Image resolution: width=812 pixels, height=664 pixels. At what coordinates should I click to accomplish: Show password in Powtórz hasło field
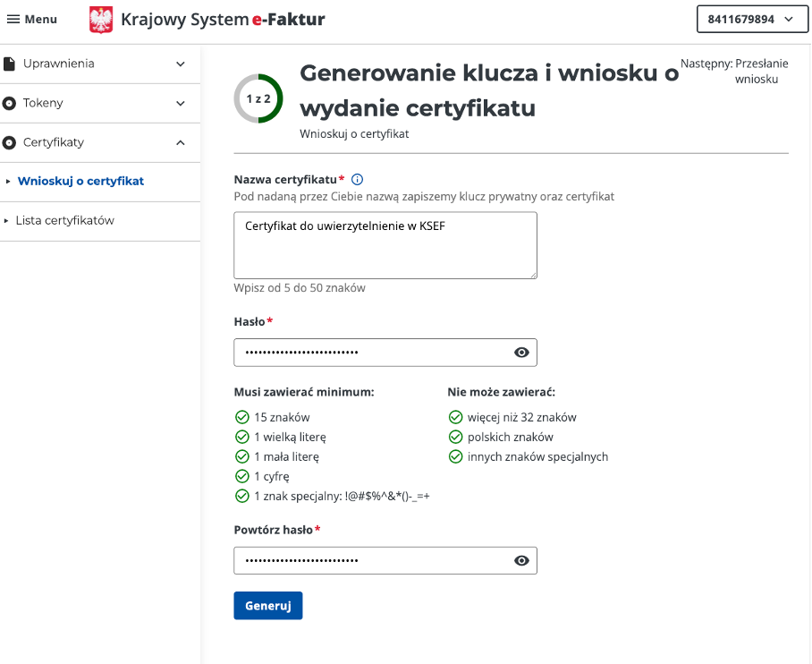(522, 560)
